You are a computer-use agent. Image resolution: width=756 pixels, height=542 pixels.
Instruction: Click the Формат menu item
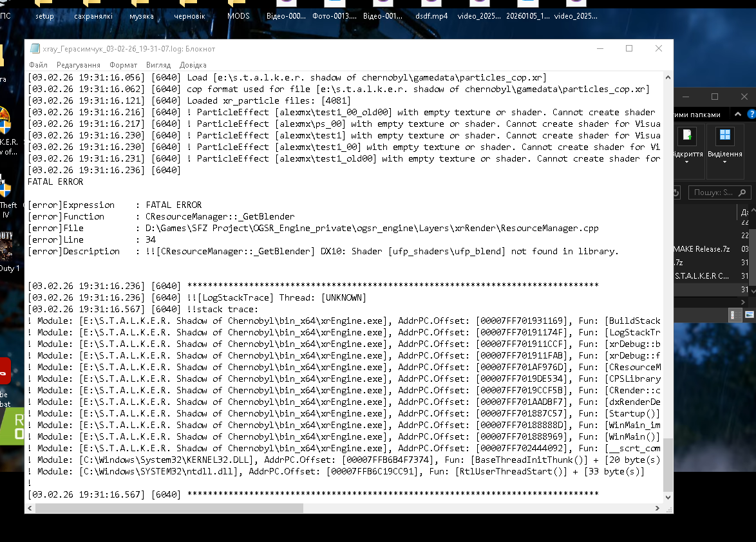[x=123, y=65]
